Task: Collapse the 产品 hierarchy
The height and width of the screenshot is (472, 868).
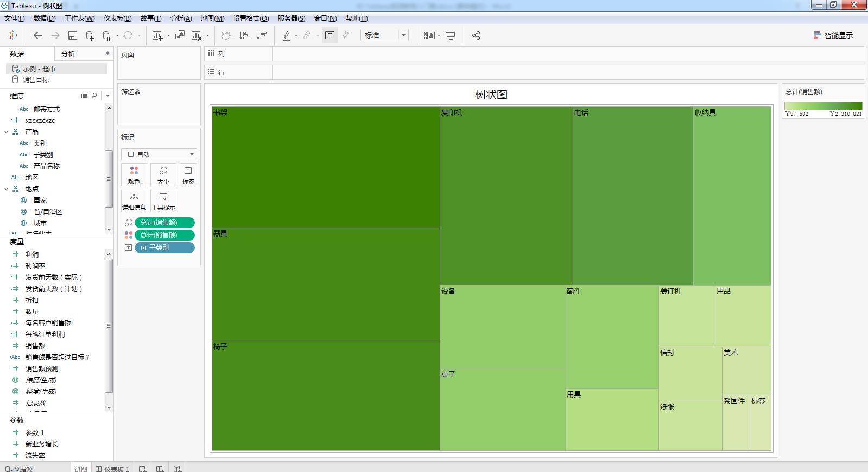Action: tap(7, 132)
